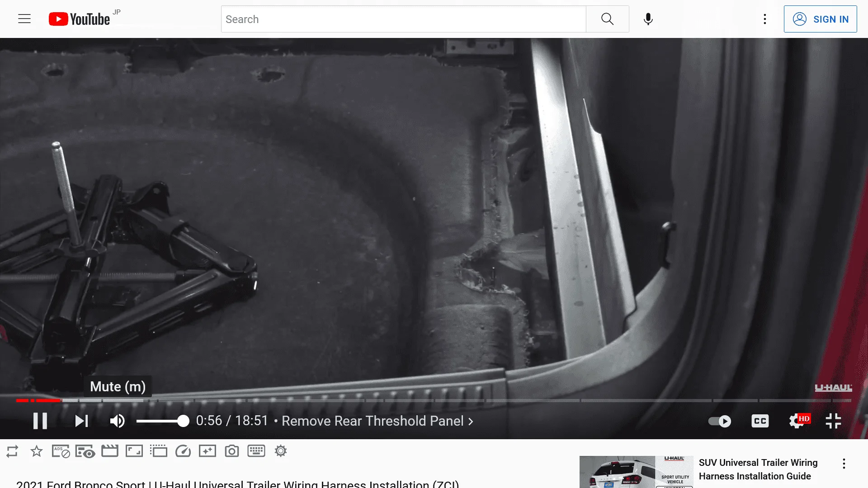This screenshot has height=488, width=868.
Task: Open top-bar three-dot settings menu
Action: (x=764, y=19)
